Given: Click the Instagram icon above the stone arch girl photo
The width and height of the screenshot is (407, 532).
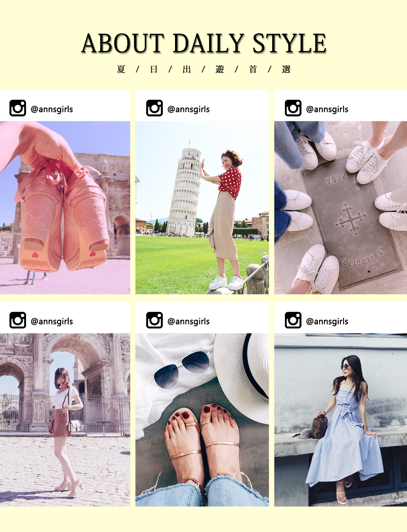Looking at the screenshot, I should 18,320.
